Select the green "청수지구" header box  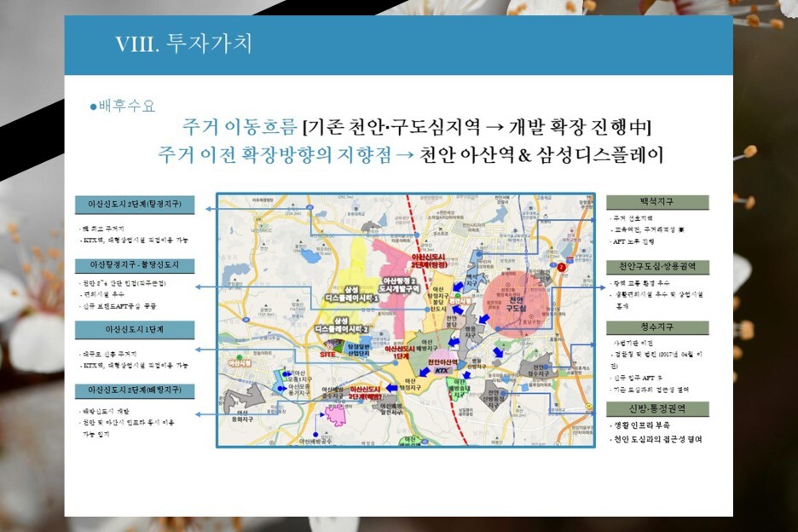point(657,327)
